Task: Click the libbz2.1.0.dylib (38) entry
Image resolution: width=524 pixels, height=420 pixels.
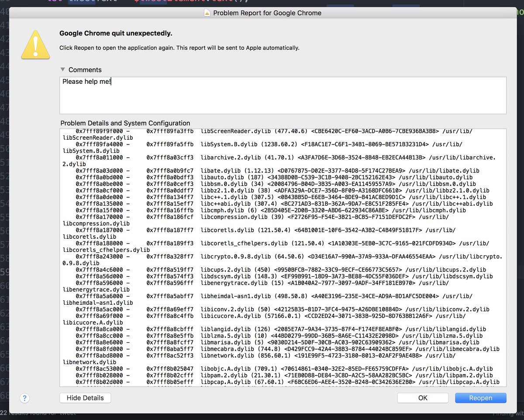Action: 283,190
